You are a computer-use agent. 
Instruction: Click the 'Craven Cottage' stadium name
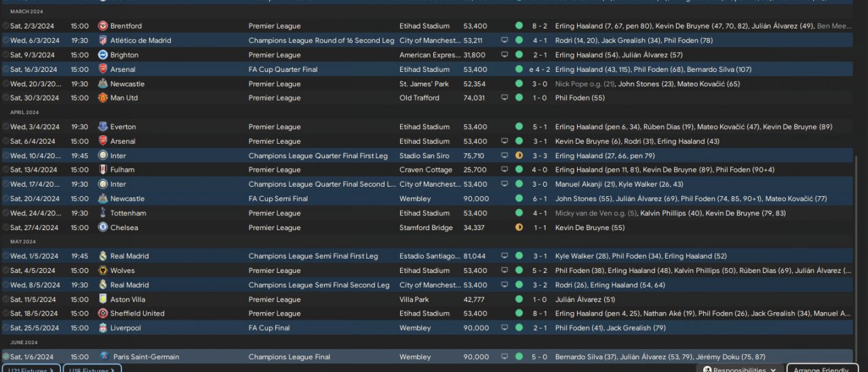tap(426, 170)
